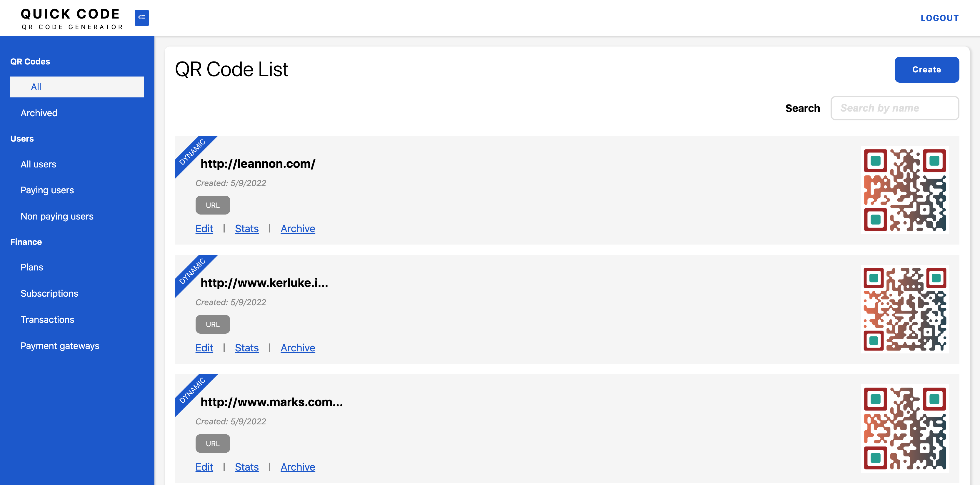Open the marks.com QR code image
Screen dimensions: 980x485
(x=904, y=428)
